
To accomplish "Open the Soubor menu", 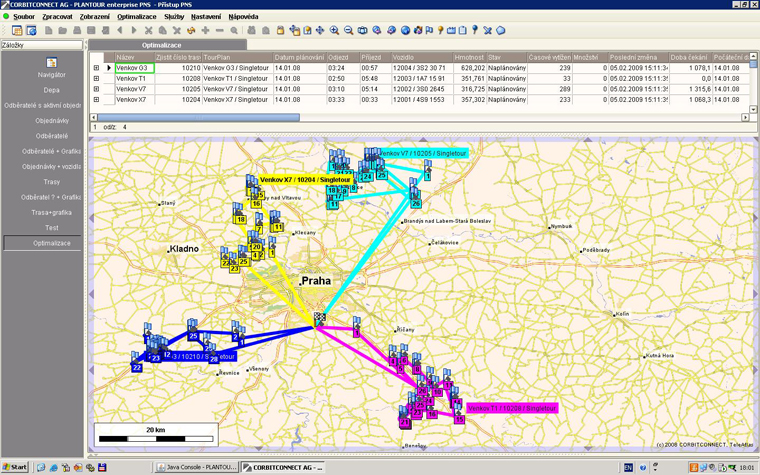I will pyautogui.click(x=24, y=16).
